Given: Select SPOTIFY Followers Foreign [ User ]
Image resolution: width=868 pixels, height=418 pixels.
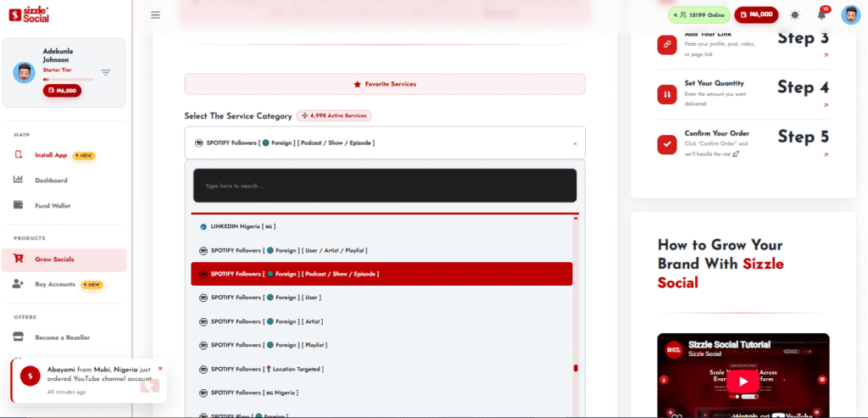Looking at the screenshot, I should click(x=382, y=298).
